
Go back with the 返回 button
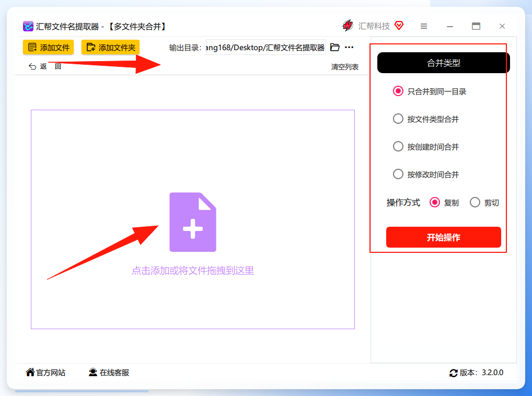tap(45, 66)
